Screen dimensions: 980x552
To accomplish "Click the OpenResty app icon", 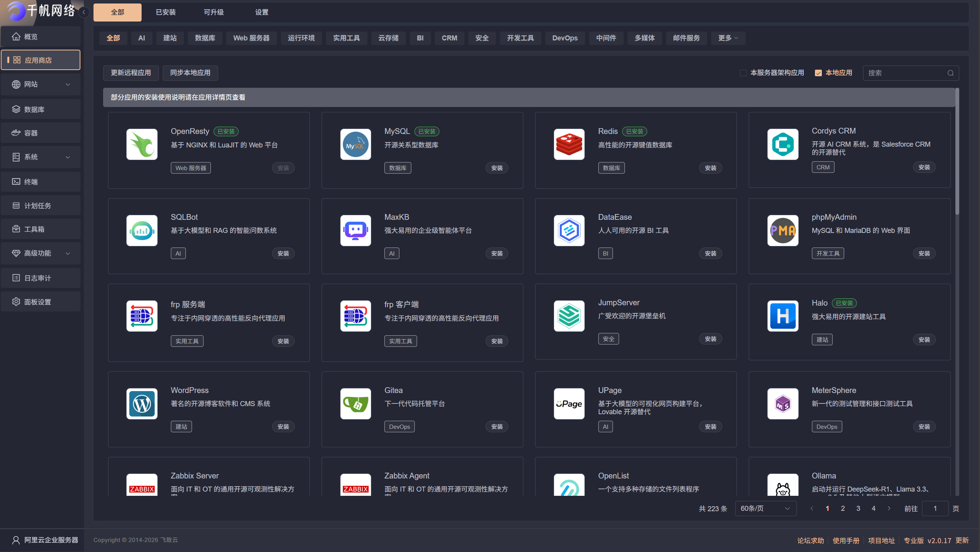I will click(x=142, y=144).
